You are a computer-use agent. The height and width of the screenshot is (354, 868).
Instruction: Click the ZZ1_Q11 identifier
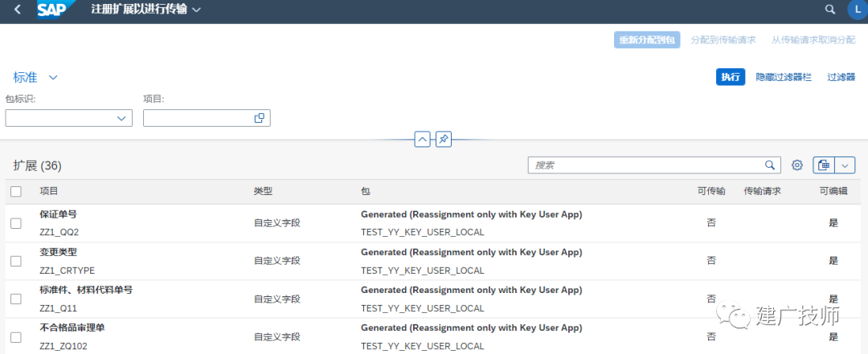pyautogui.click(x=58, y=308)
